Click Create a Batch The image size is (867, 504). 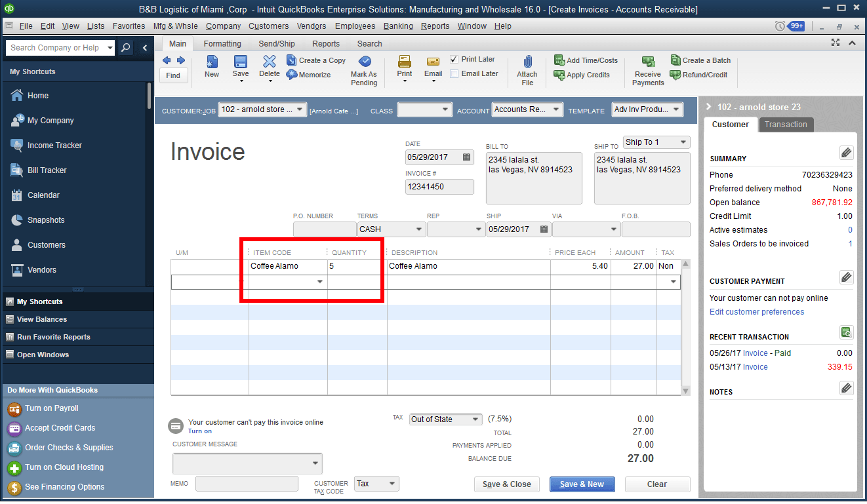pos(700,60)
